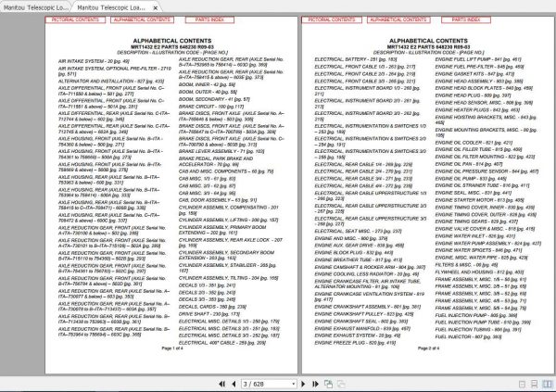This screenshot has height=392, width=556.
Task: Open PICTORIAL CONTENTS link on left page
Action: (75, 19)
